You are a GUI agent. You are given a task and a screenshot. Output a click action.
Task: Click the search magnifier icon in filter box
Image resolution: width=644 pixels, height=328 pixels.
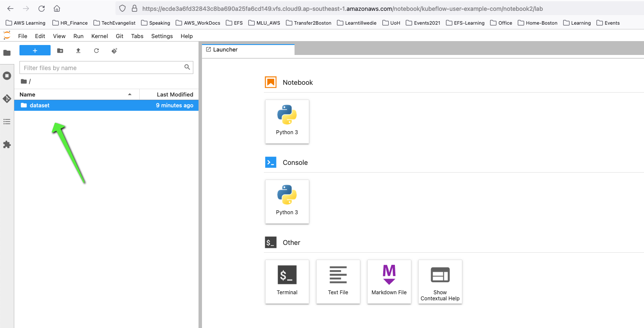point(187,67)
